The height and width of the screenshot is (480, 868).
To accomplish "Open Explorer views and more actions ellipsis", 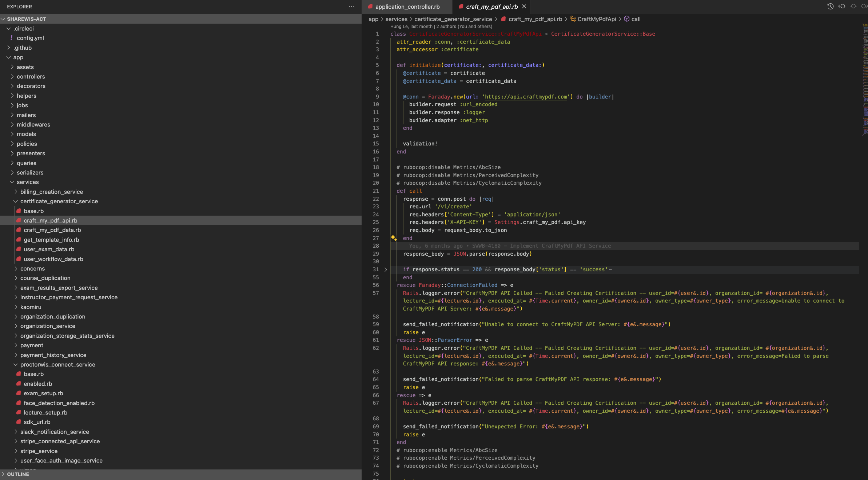I will [x=351, y=7].
